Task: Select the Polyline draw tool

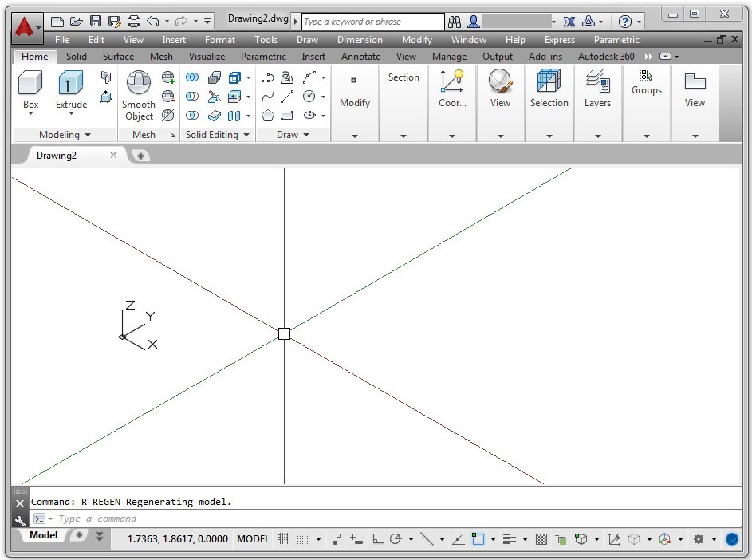Action: [x=268, y=77]
